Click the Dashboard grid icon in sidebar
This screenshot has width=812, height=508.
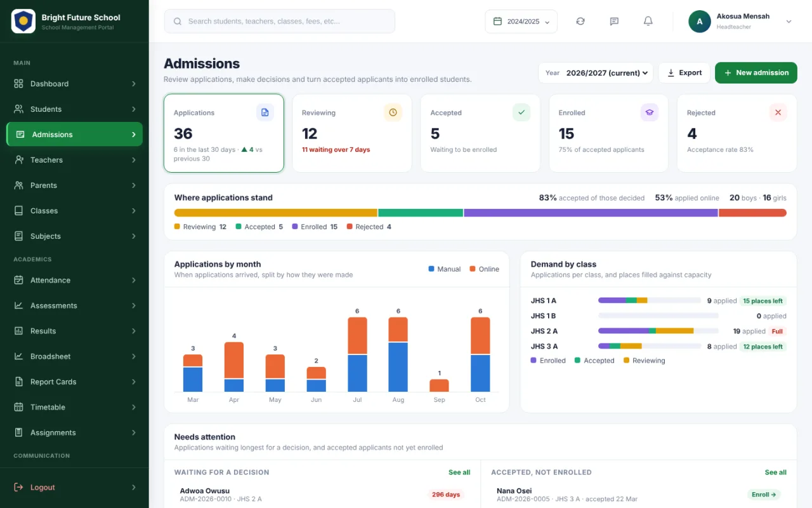pyautogui.click(x=19, y=84)
